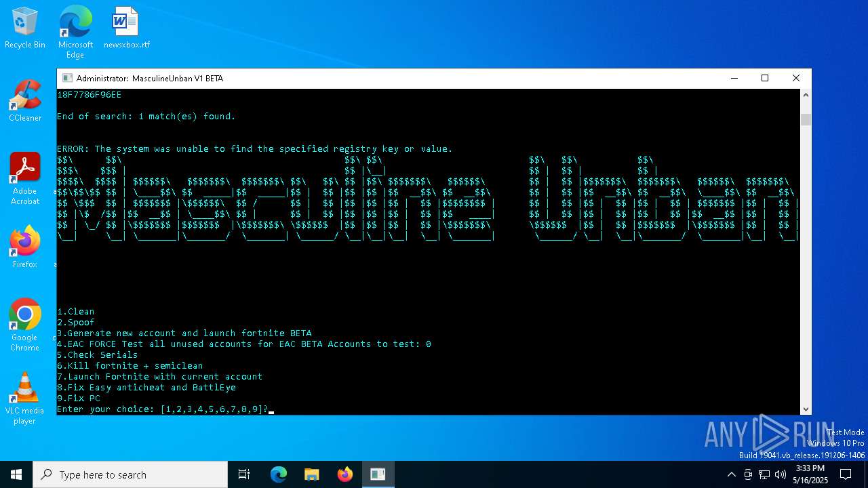Click the registry key ERROR message line
The width and height of the screenshot is (868, 488).
(255, 149)
